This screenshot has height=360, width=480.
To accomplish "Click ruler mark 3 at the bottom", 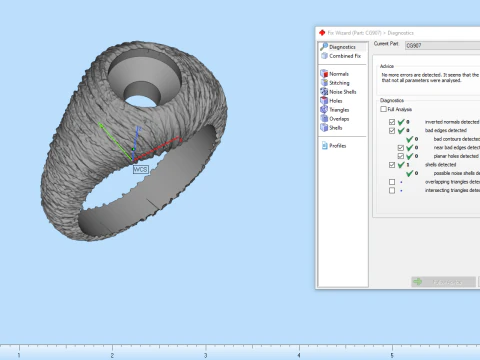I will click(206, 355).
